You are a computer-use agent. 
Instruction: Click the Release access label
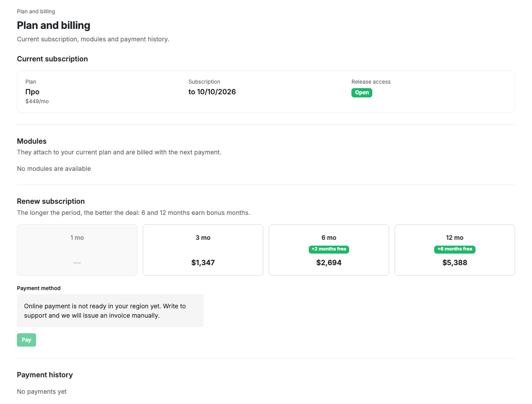(371, 82)
